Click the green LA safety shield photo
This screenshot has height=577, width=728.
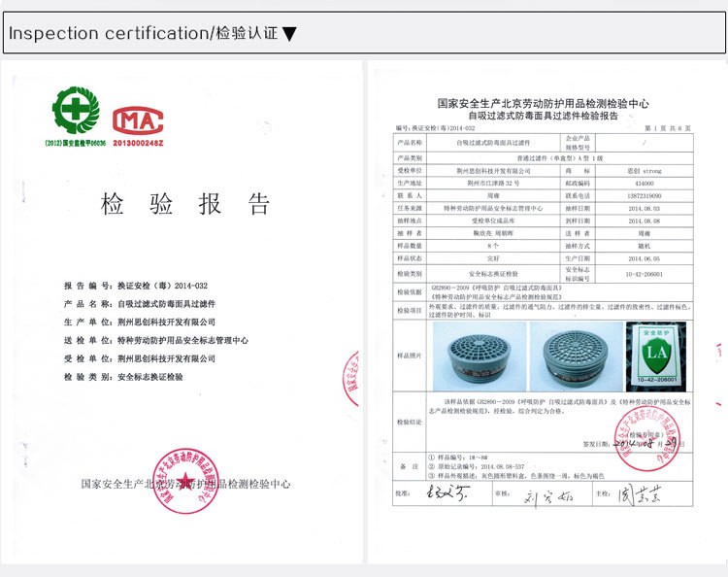(x=655, y=356)
